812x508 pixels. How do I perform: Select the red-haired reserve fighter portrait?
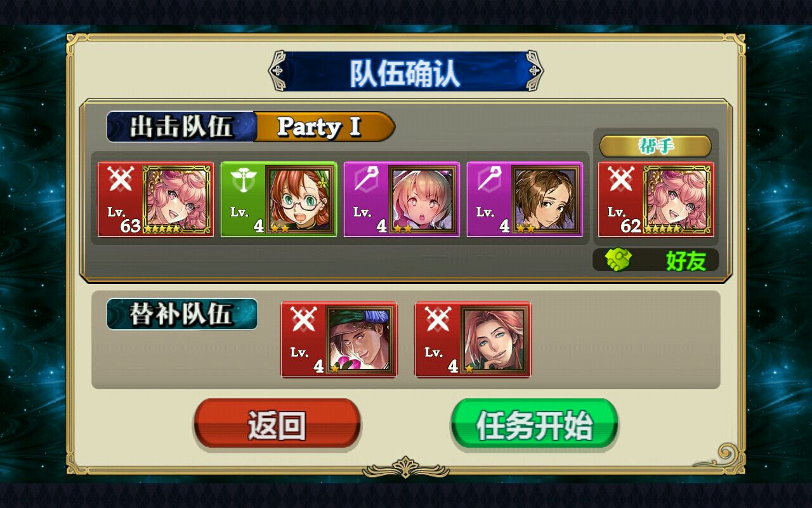tap(495, 340)
